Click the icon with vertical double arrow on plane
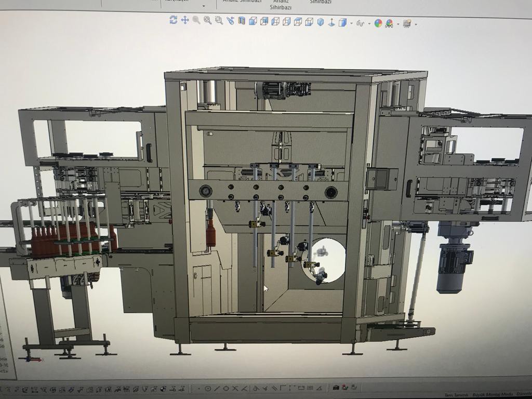The height and width of the screenshot is (399, 532). [x=331, y=23]
